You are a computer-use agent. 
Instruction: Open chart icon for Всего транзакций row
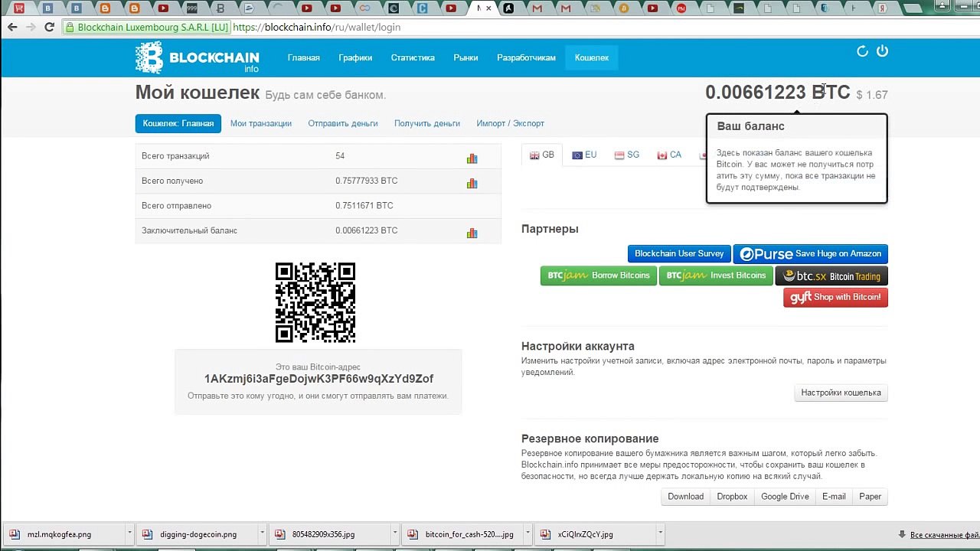472,158
